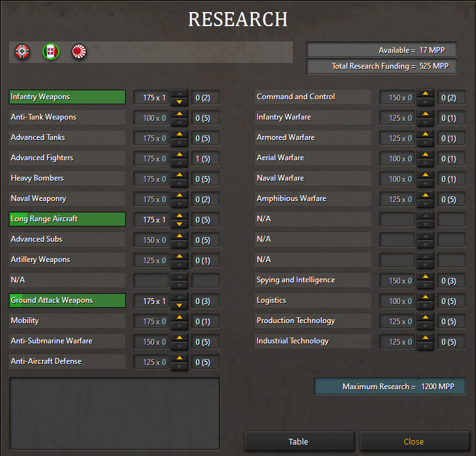
Task: Click the Available 17 MPP indicator
Action: pyautogui.click(x=381, y=50)
